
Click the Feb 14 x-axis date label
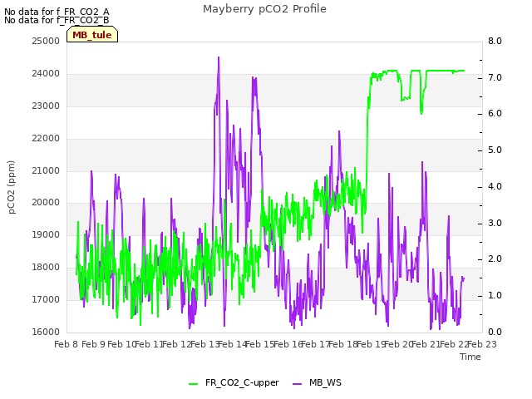tap(232, 345)
